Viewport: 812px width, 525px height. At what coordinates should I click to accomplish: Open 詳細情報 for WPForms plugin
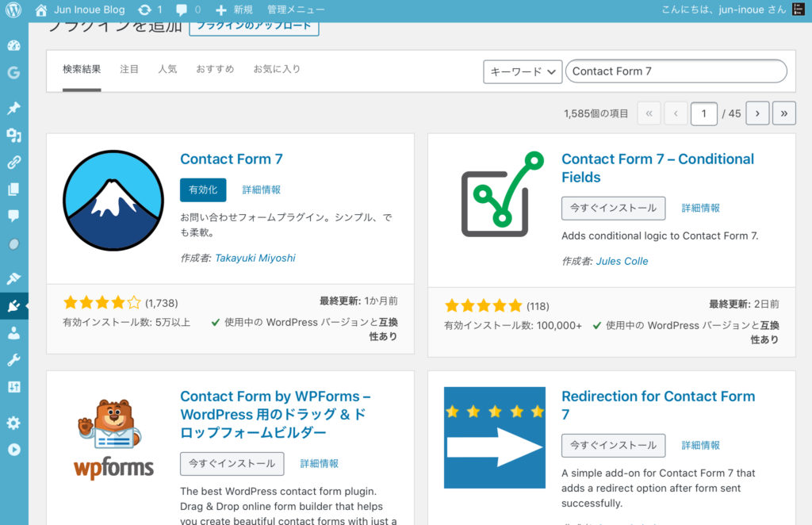320,463
